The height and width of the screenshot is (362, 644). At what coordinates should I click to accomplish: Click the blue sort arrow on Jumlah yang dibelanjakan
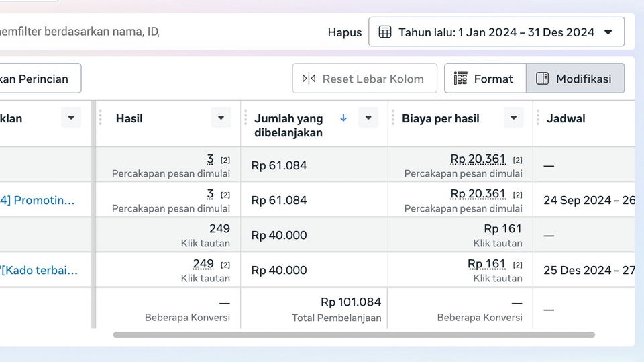343,118
